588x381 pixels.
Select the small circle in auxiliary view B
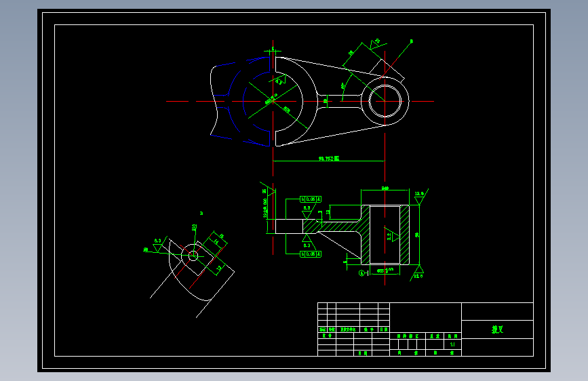[x=193, y=256]
